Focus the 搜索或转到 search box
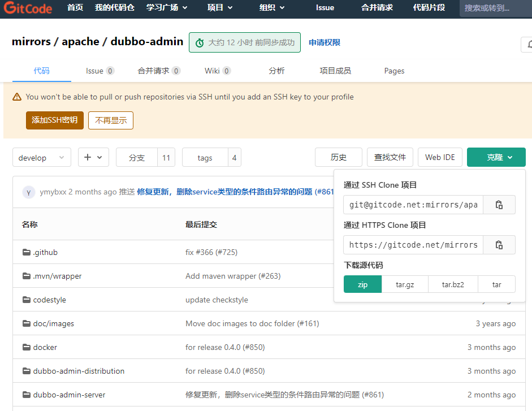Screen dimensions: 532x411 tap(496, 8)
